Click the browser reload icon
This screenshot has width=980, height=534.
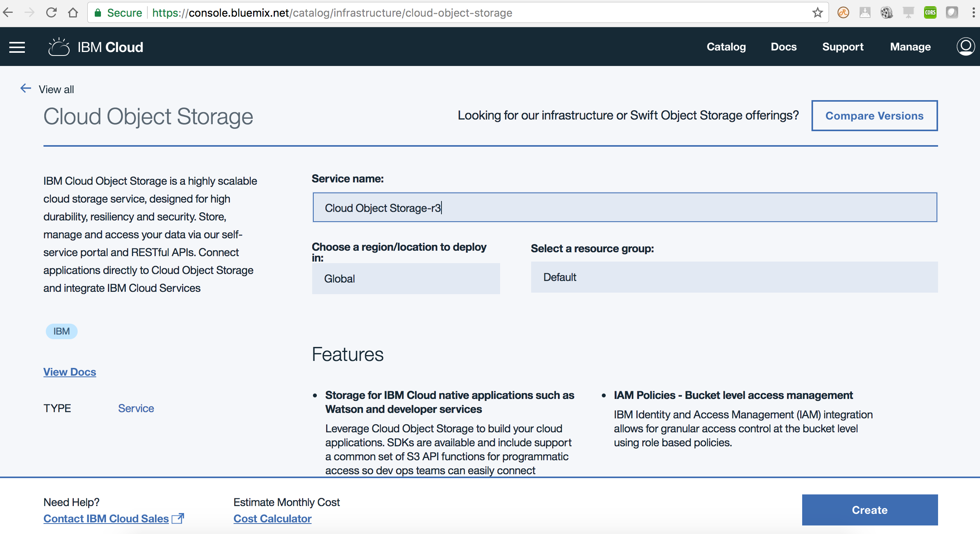51,13
